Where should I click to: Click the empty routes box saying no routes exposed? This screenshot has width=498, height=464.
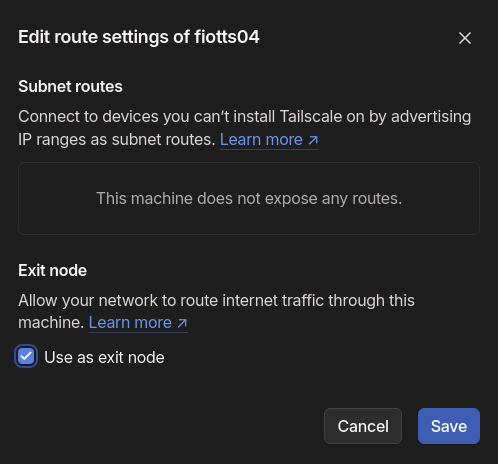click(249, 198)
